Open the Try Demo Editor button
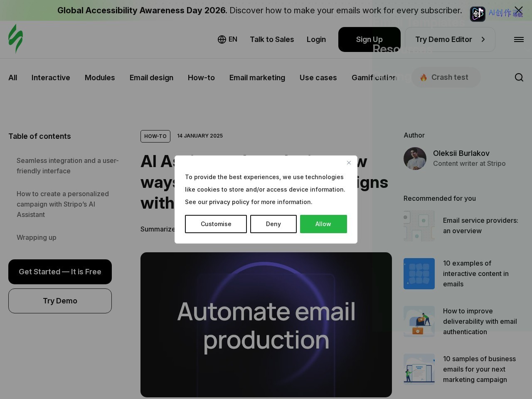The width and height of the screenshot is (532, 399). point(450,39)
